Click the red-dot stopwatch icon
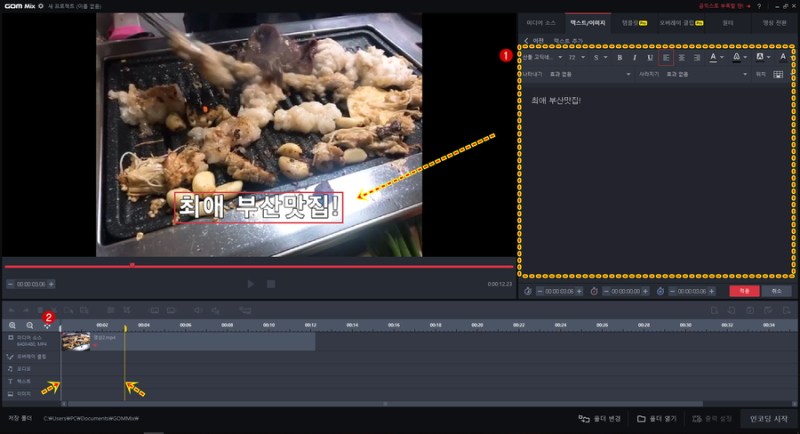The height and width of the screenshot is (434, 800). pyautogui.click(x=594, y=291)
